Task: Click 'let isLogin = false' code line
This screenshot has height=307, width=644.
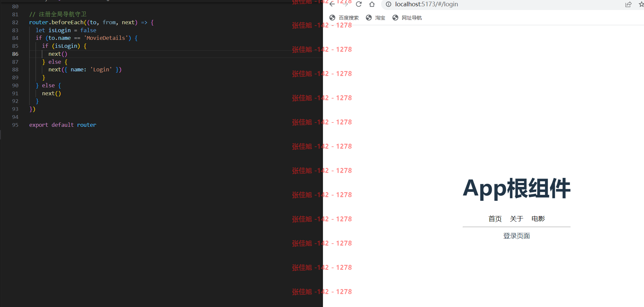Action: (66, 30)
